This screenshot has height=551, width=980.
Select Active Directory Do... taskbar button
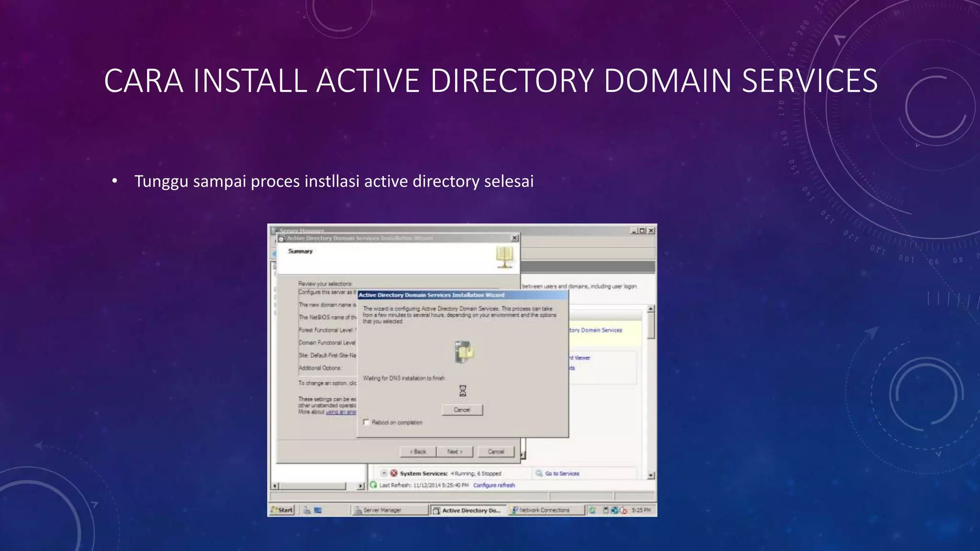(x=468, y=510)
